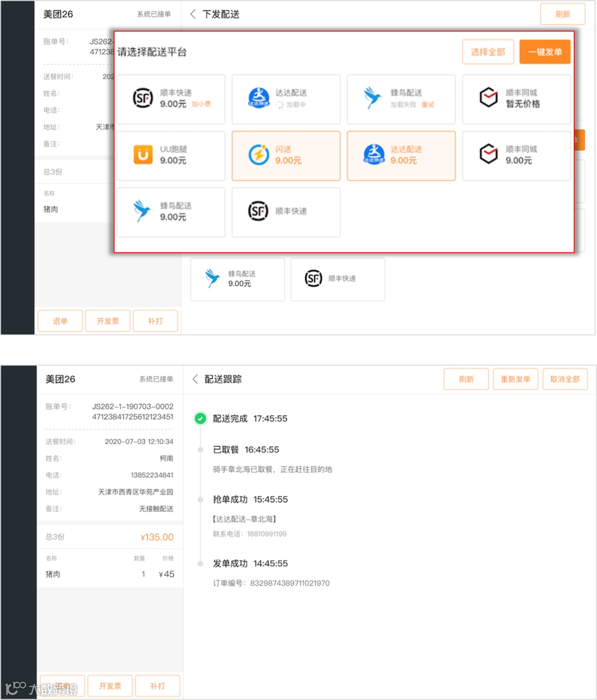The height and width of the screenshot is (700, 597).
Task: Click the 系统已接单 status in the lower panel
Action: (156, 379)
